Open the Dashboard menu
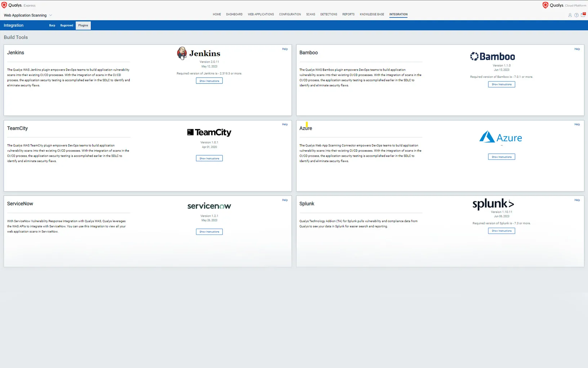Viewport: 588px width, 368px height. click(234, 14)
